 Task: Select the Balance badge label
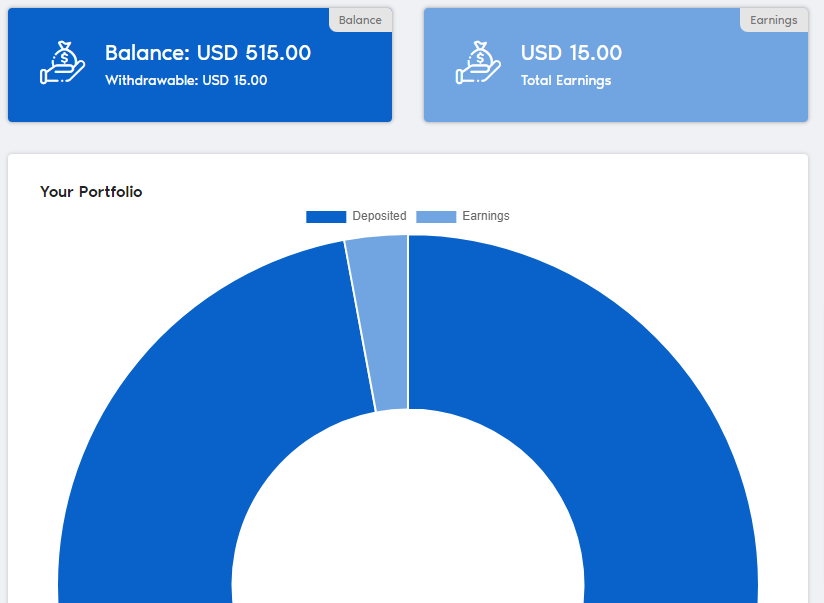[360, 20]
